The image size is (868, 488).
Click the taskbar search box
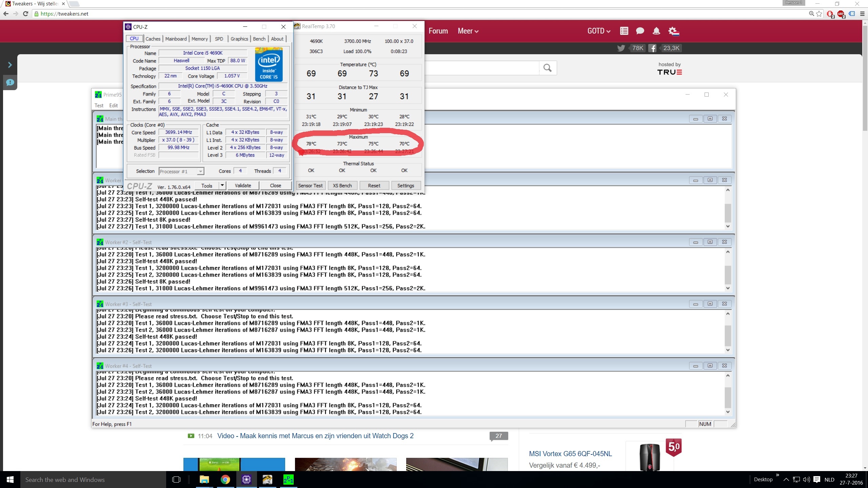93,480
